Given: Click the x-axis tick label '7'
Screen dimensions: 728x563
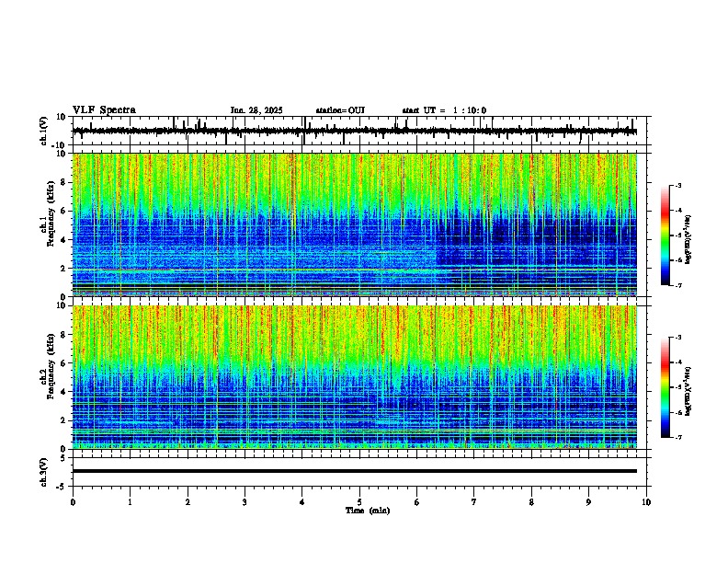Looking at the screenshot, I should 474,502.
